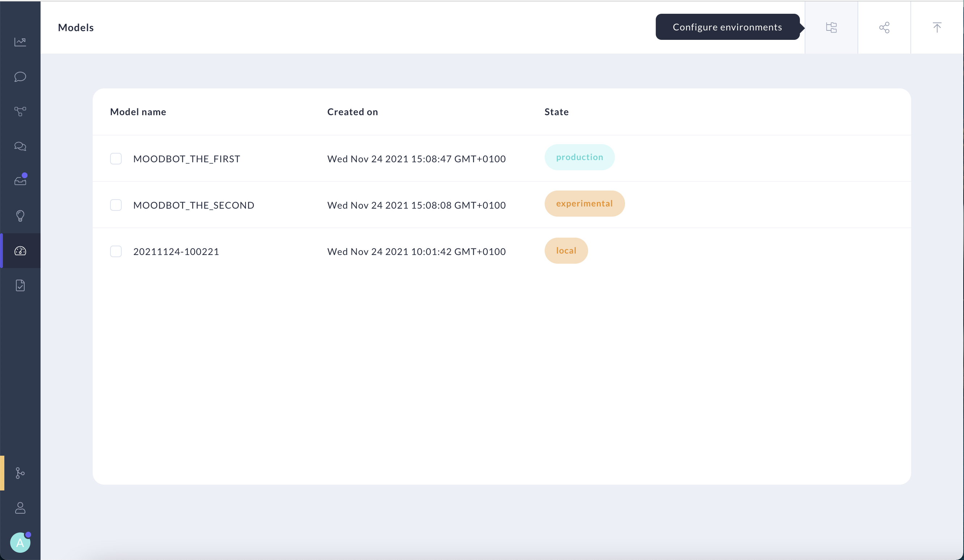Click the experimental state tag

[x=584, y=204]
